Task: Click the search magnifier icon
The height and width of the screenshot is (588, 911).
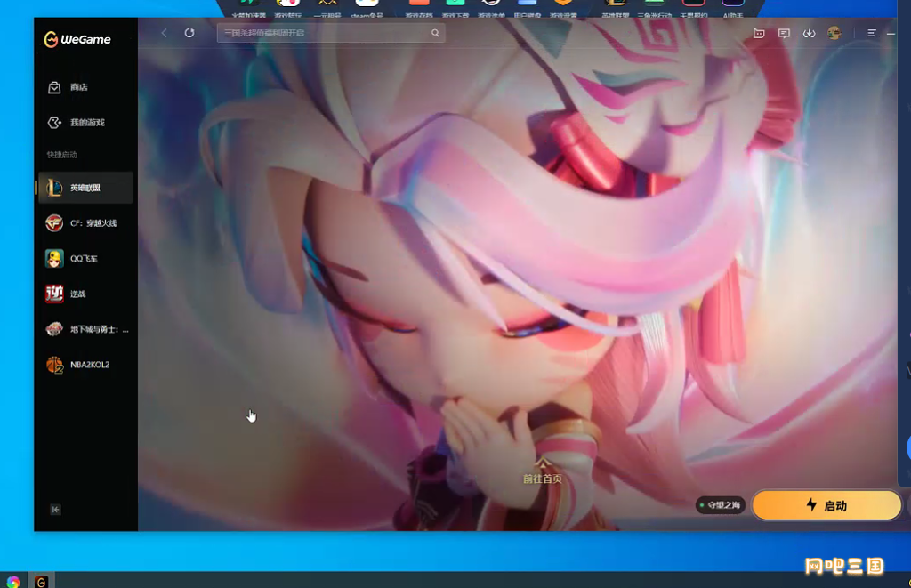Action: [x=435, y=33]
